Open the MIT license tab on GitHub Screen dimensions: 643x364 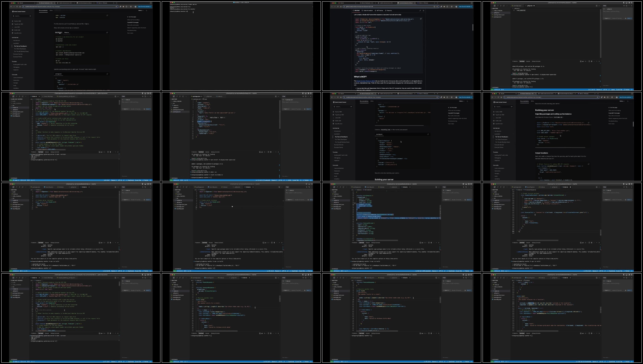(379, 11)
